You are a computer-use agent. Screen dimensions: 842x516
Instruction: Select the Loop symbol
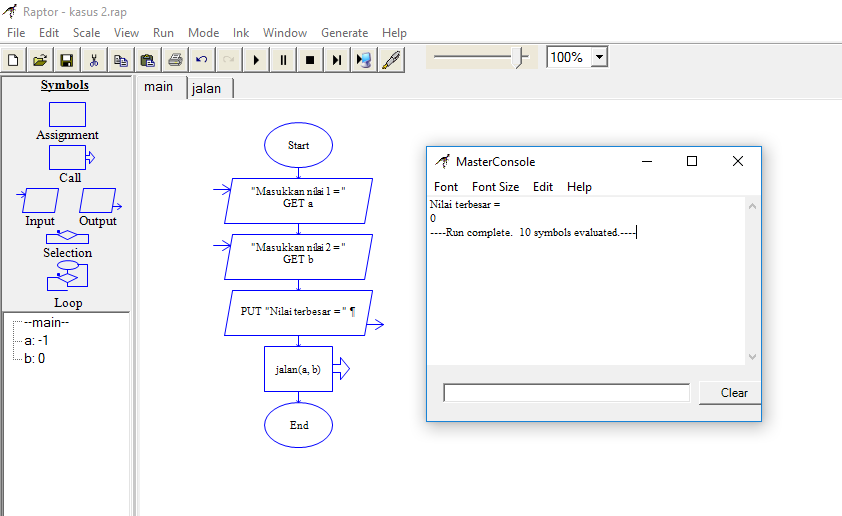pyautogui.click(x=67, y=275)
